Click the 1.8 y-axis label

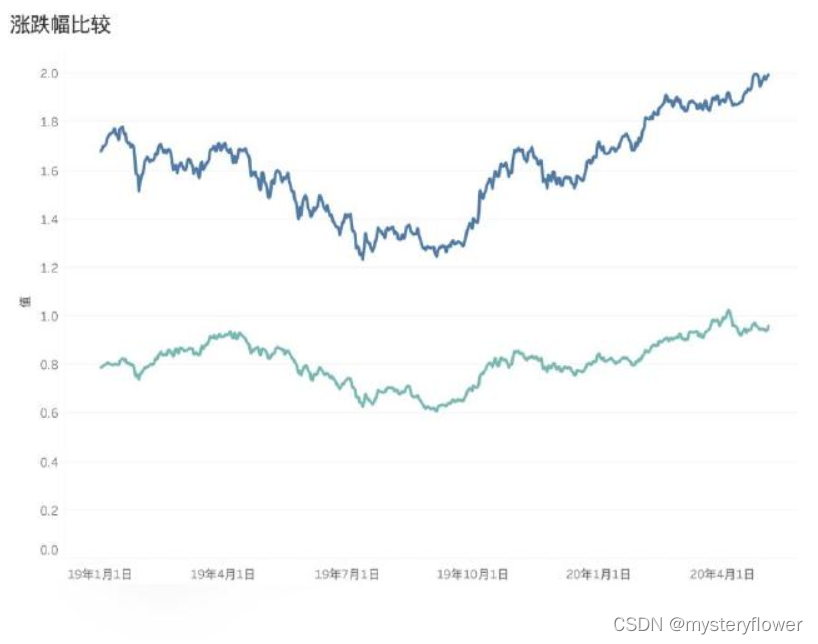(x=49, y=122)
